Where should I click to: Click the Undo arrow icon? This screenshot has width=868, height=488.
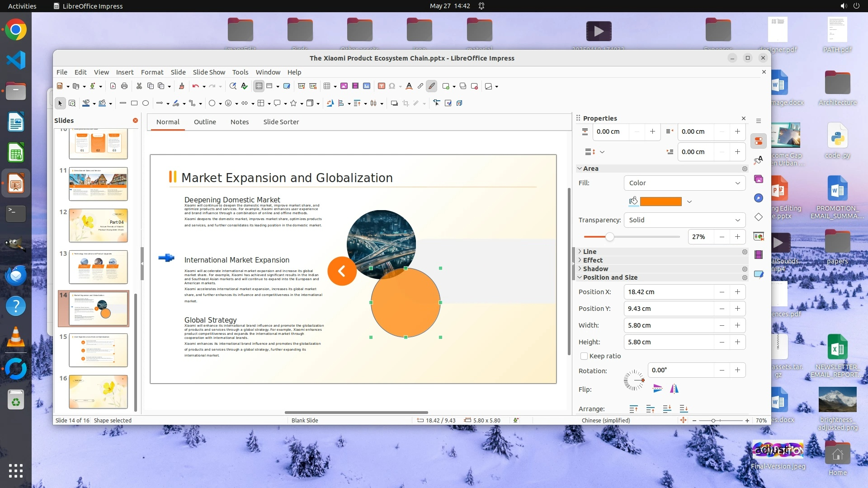pyautogui.click(x=195, y=86)
